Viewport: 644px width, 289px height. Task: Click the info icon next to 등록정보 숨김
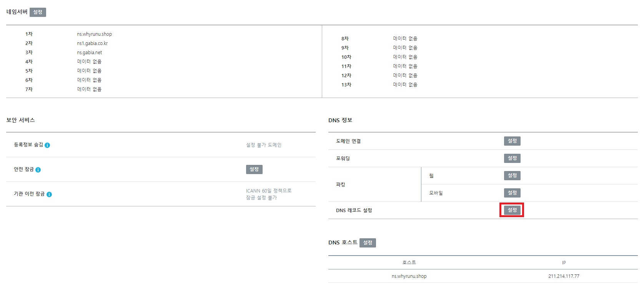point(47,145)
